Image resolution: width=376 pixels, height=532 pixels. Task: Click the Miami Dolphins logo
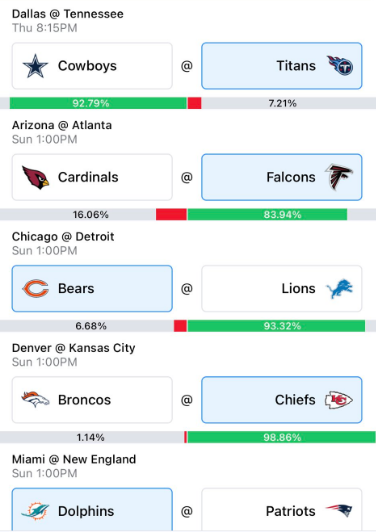[35, 511]
